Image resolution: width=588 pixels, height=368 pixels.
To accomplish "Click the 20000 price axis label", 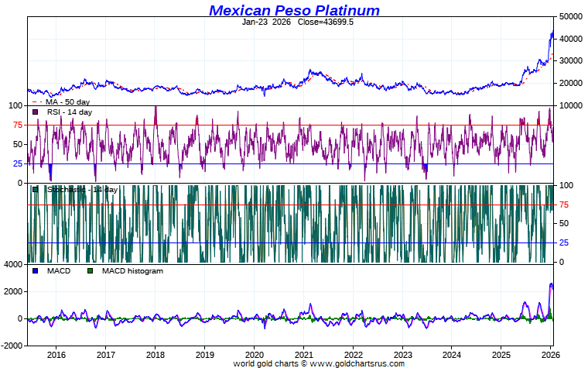I will pyautogui.click(x=570, y=83).
